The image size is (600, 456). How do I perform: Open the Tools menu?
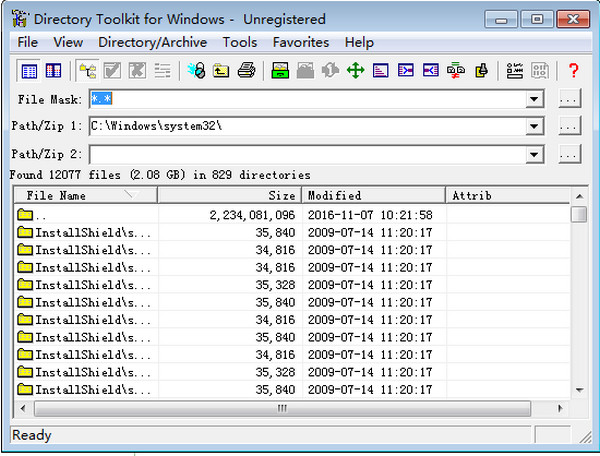[240, 42]
